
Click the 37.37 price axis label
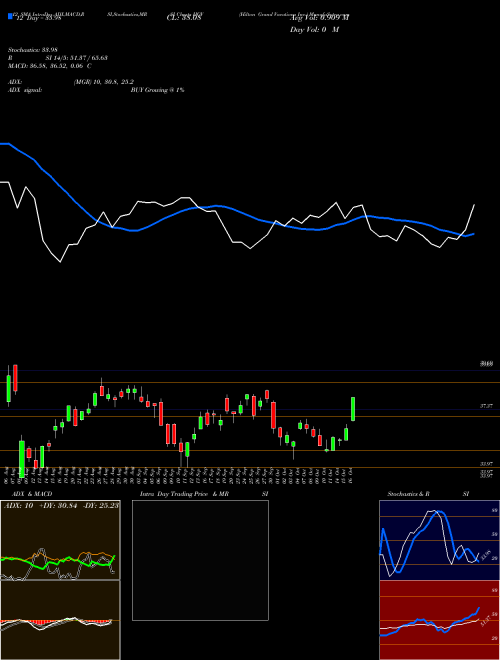[x=486, y=406]
